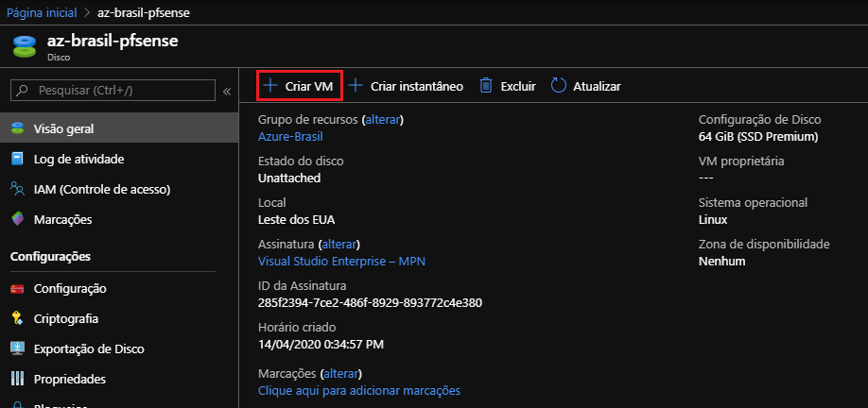Open Criptografia key icon item
Viewport: 868px width, 408px height.
point(17,318)
